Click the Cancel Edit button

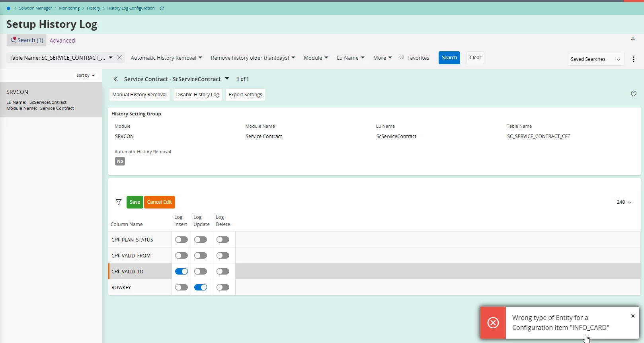click(160, 202)
